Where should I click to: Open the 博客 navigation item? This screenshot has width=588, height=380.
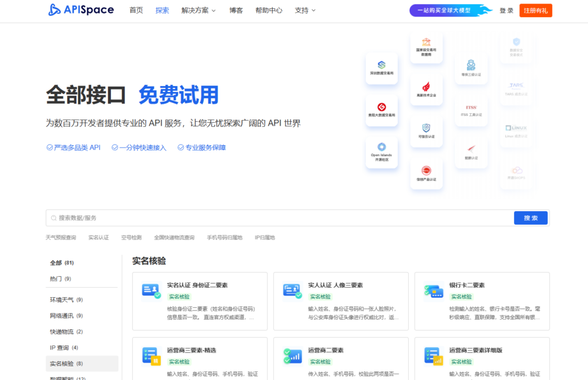click(x=235, y=10)
